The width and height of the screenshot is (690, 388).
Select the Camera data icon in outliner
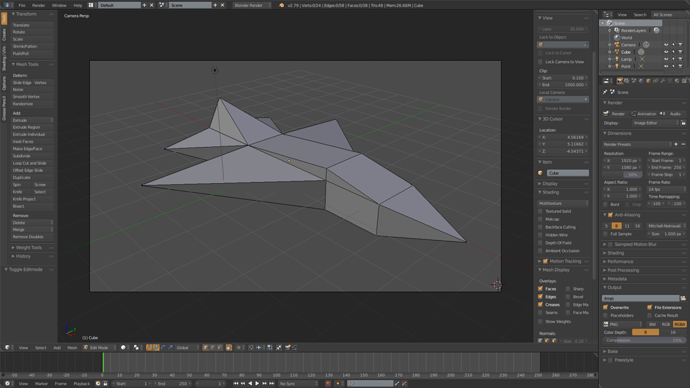pyautogui.click(x=646, y=44)
